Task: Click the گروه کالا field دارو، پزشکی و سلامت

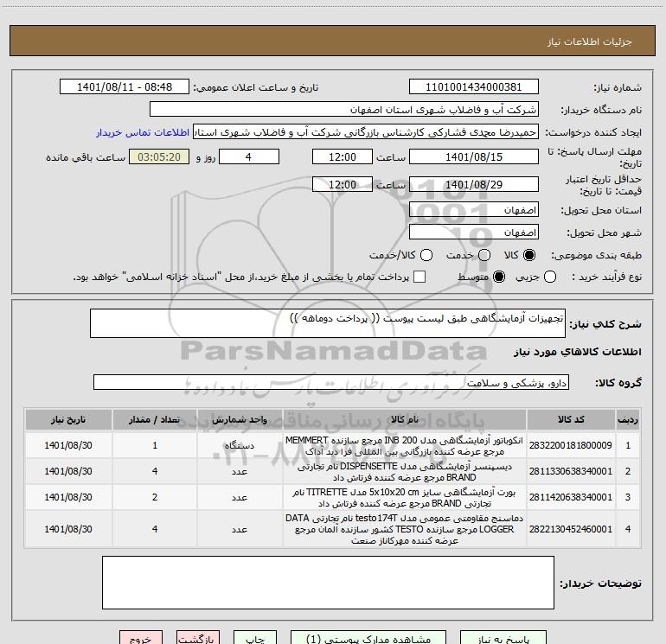Action: point(331,382)
